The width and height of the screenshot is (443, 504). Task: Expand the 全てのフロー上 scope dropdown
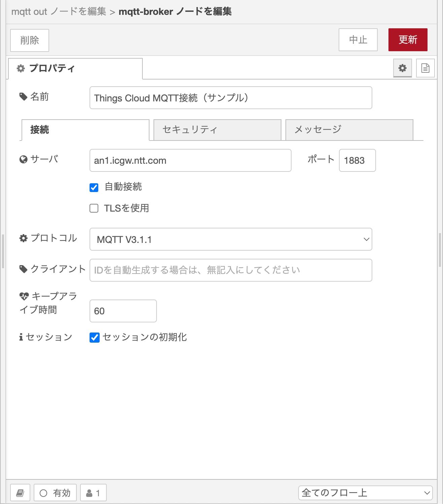(x=365, y=493)
